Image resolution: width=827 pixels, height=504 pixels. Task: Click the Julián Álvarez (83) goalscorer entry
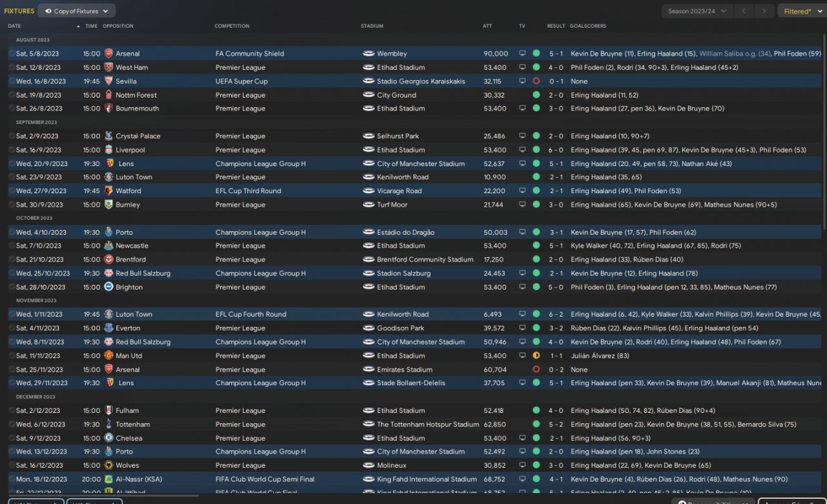tap(600, 355)
